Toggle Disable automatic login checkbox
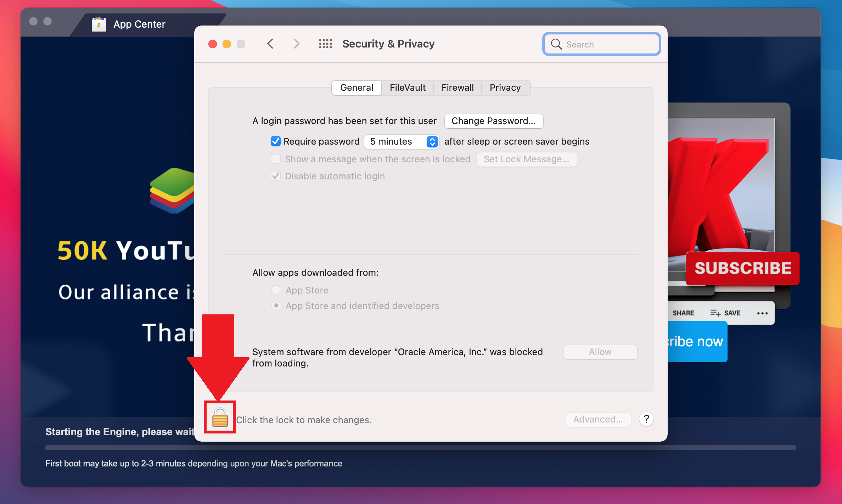Image resolution: width=842 pixels, height=504 pixels. pos(276,176)
